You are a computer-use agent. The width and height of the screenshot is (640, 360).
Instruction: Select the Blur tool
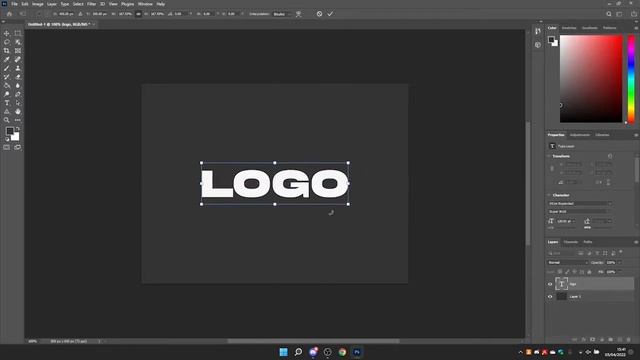(18, 85)
